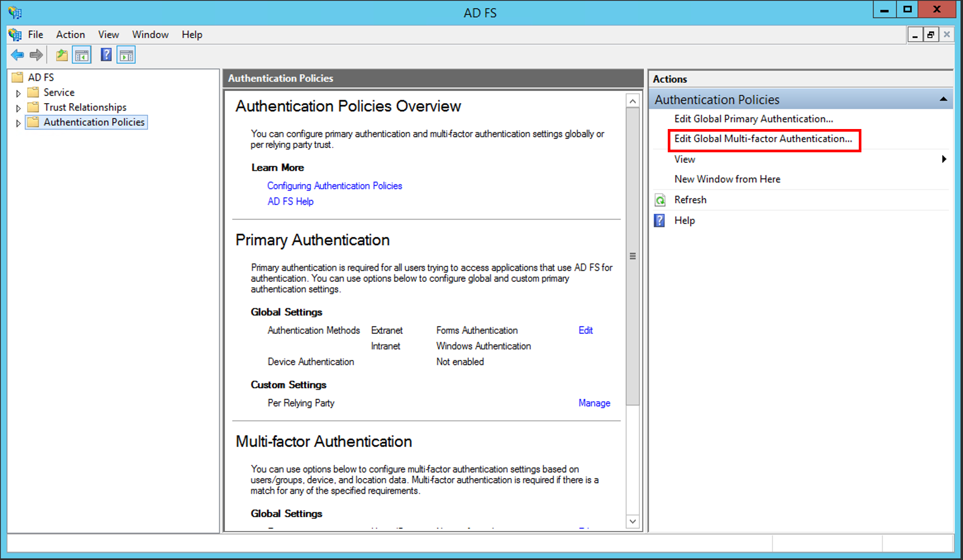
Task: Click the AD FS app icon in title bar
Action: tap(15, 12)
